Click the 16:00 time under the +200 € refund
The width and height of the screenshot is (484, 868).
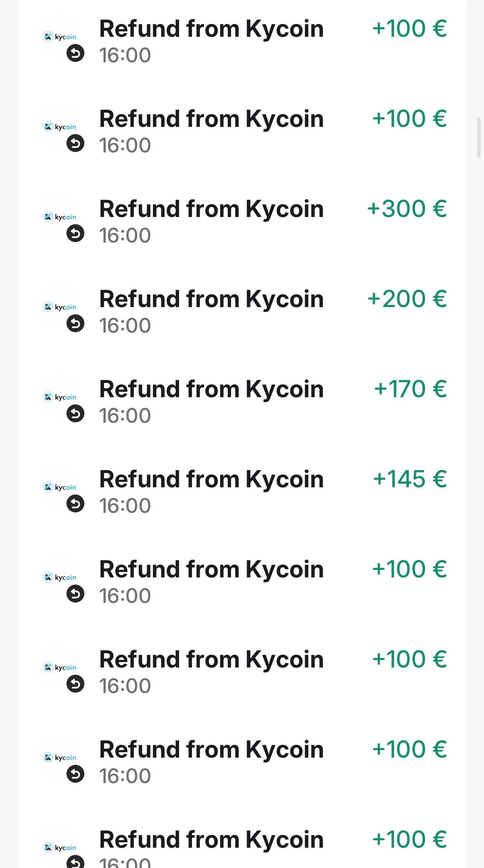(125, 325)
